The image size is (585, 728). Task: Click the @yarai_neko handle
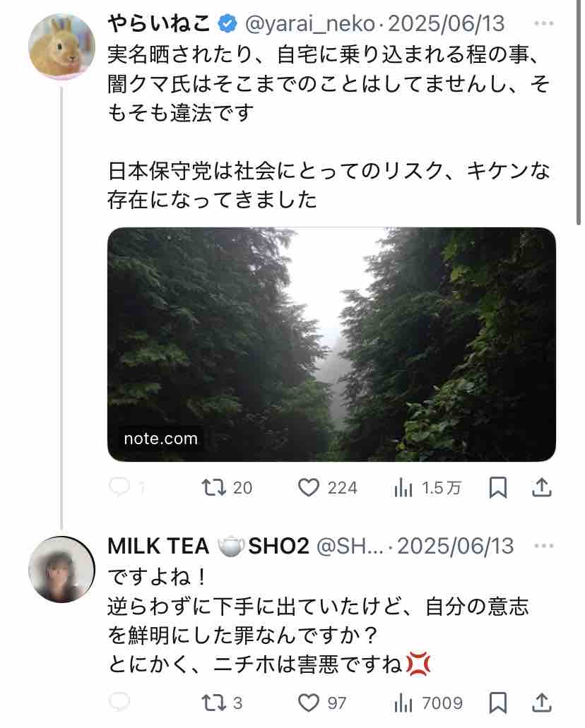tap(309, 24)
